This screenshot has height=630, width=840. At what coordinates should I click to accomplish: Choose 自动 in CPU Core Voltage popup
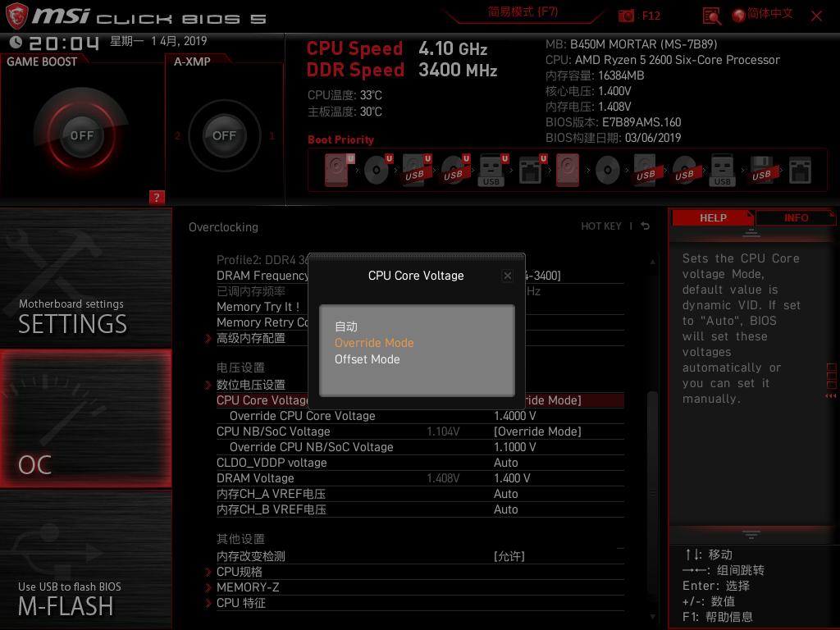(346, 326)
